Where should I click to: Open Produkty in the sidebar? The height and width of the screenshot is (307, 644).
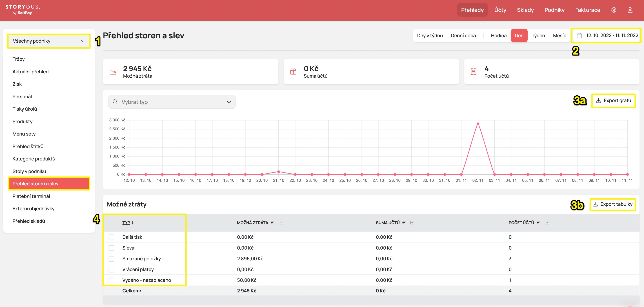pyautogui.click(x=22, y=122)
